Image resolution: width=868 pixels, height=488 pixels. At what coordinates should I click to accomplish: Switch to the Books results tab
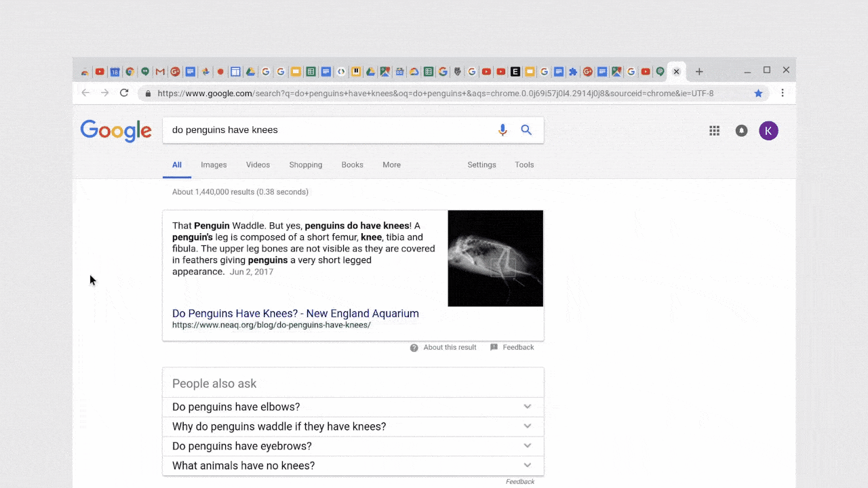(x=353, y=165)
